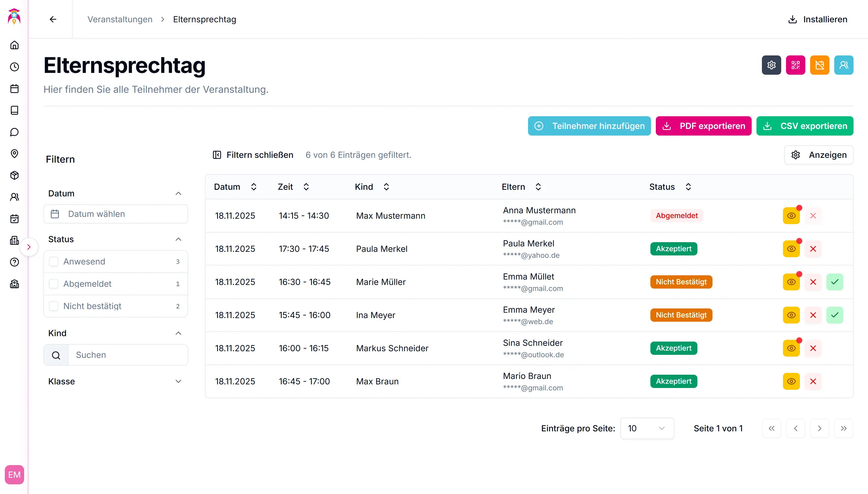868x494 pixels.
Task: Tick the Nicht bestätigt filter checkbox
Action: (54, 306)
